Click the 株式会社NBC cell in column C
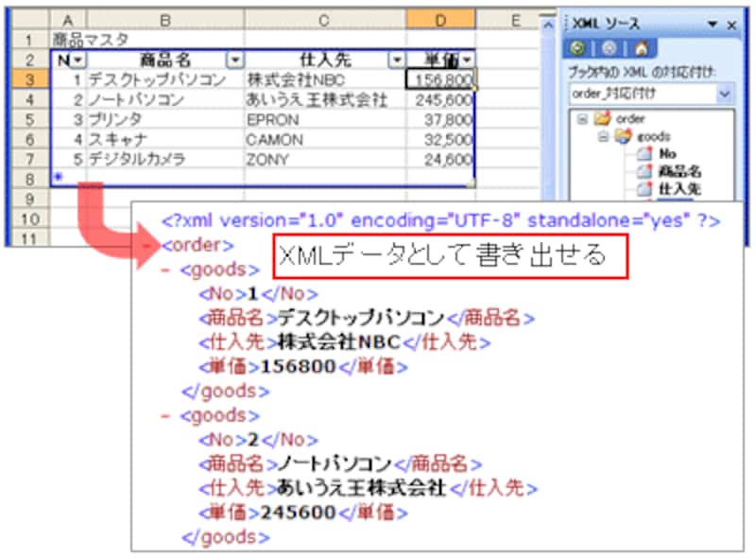Viewport: 756px width, 558px height. [324, 79]
